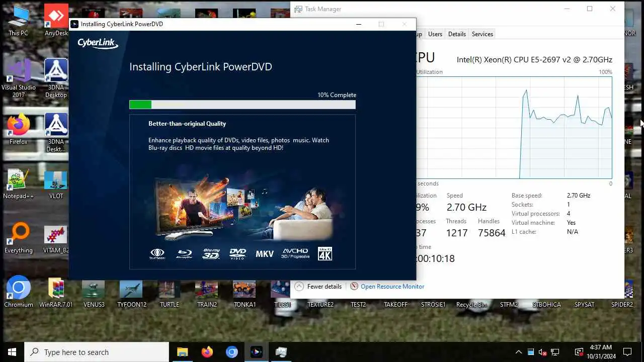Open the Action Center notifications icon
This screenshot has width=644, height=362.
(627, 352)
